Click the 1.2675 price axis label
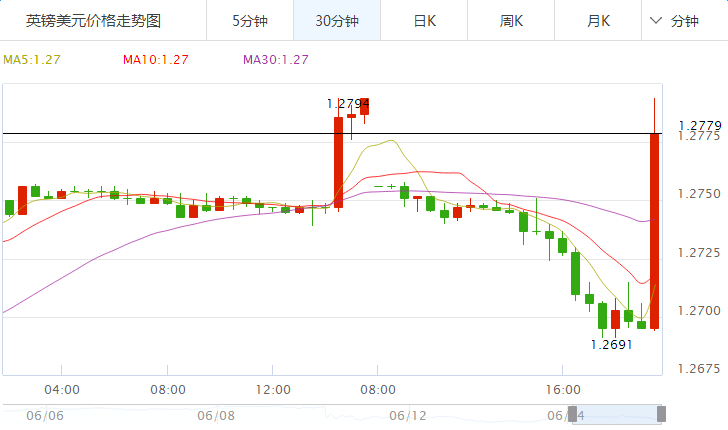 (x=699, y=369)
